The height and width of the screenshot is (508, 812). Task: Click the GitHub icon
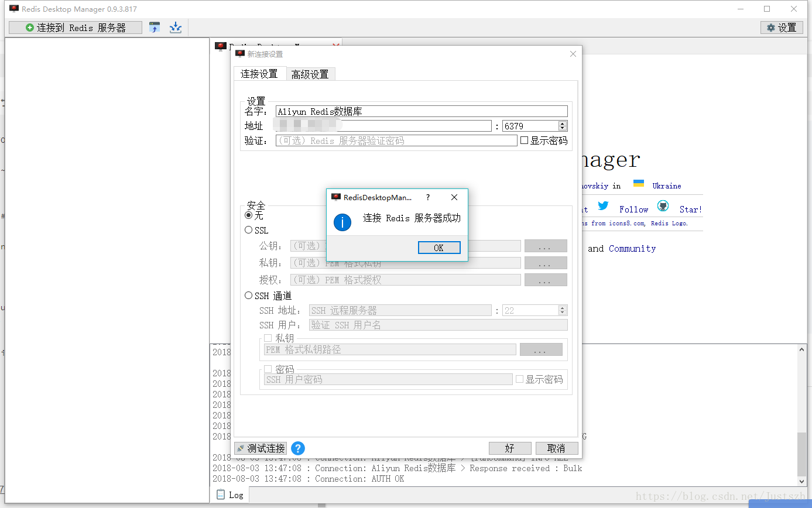(663, 206)
